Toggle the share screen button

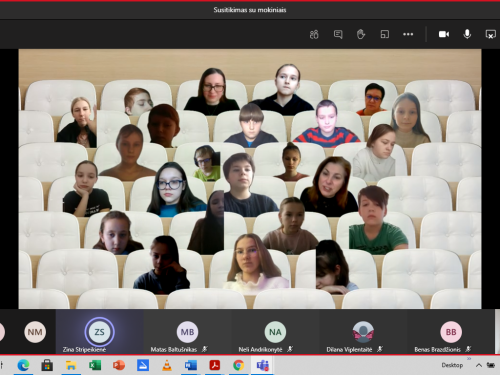pos(490,34)
